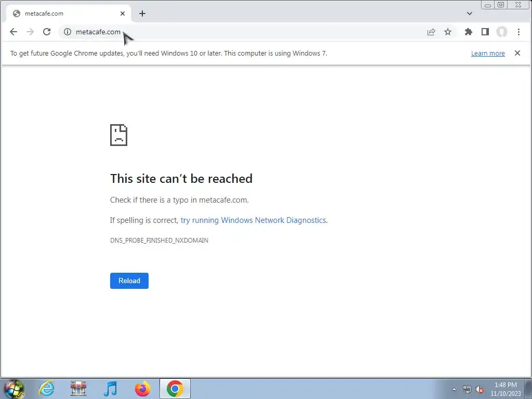This screenshot has height=399, width=532.
Task: Minimize the Chrome window
Action: tap(488, 5)
